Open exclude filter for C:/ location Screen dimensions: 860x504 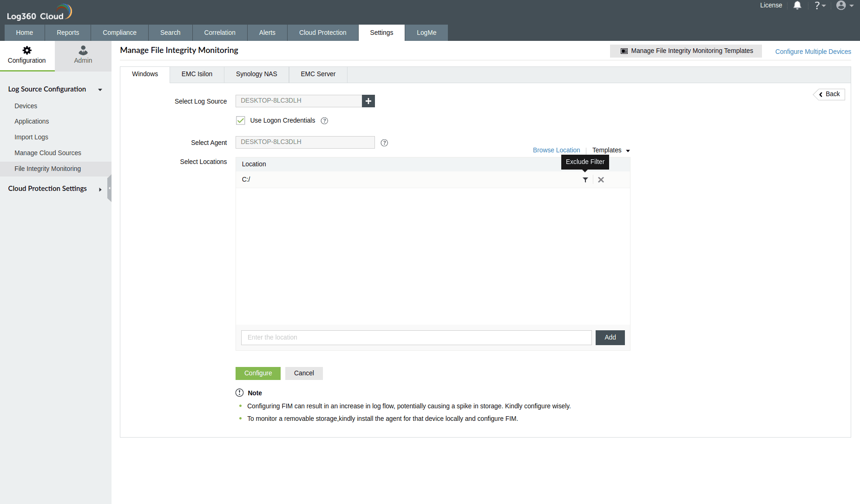[585, 180]
